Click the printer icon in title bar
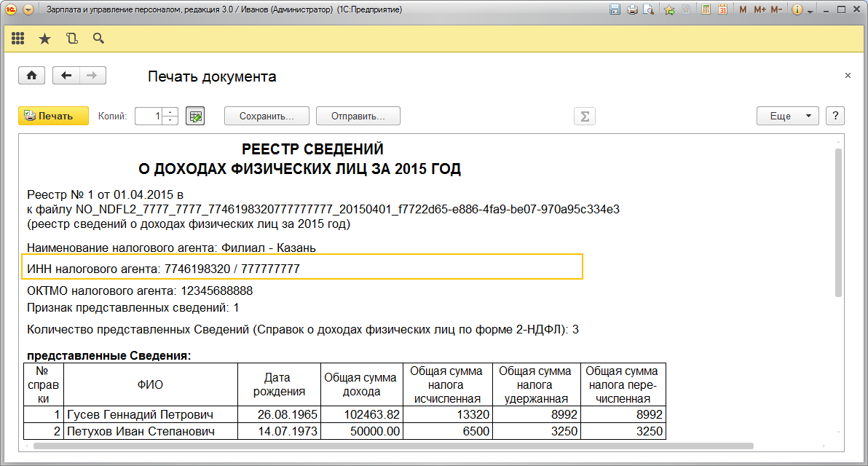Image resolution: width=868 pixels, height=466 pixels. 632,9
